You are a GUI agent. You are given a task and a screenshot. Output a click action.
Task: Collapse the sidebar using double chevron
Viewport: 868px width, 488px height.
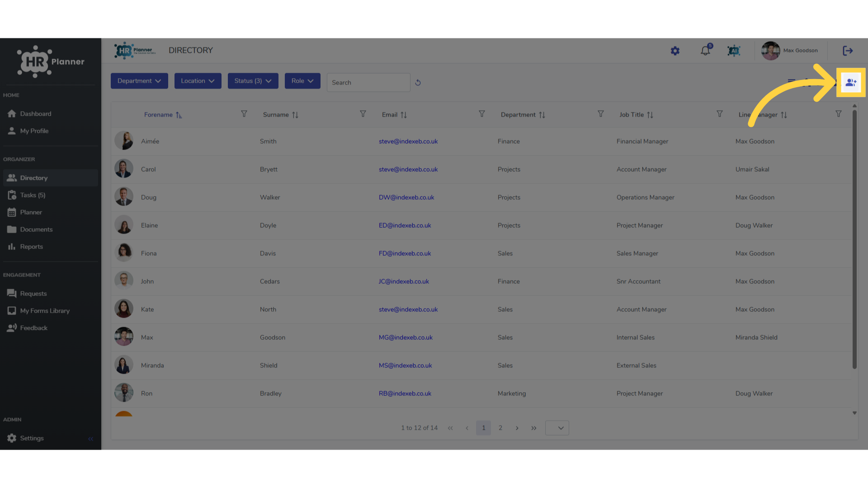90,439
